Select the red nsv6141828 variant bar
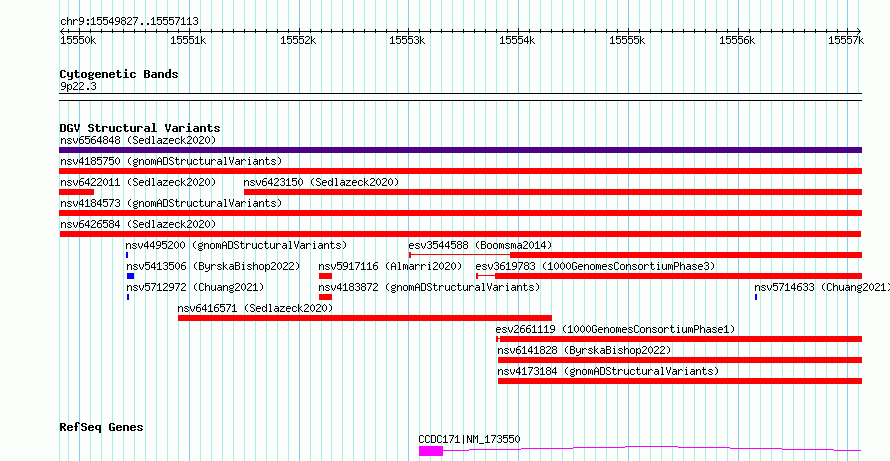This screenshot has width=890, height=461. pyautogui.click(x=680, y=360)
